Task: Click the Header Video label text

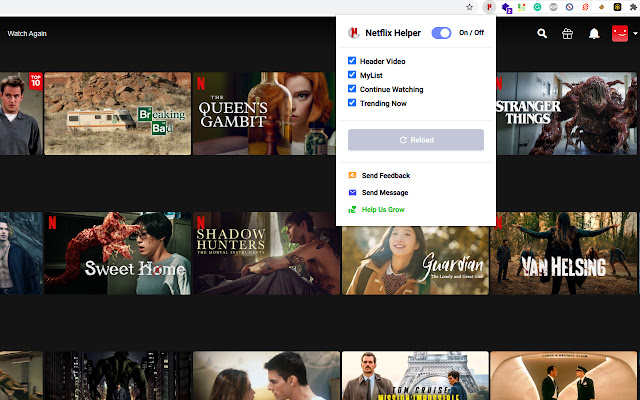Action: click(x=382, y=61)
